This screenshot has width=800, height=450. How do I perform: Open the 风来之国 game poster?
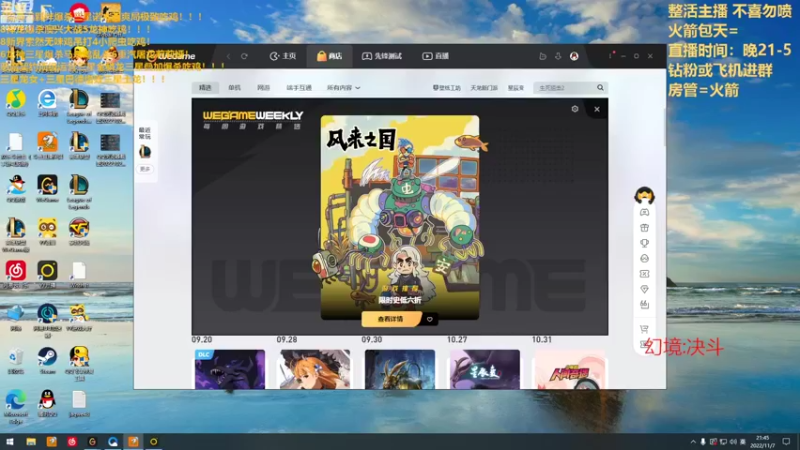click(x=400, y=217)
